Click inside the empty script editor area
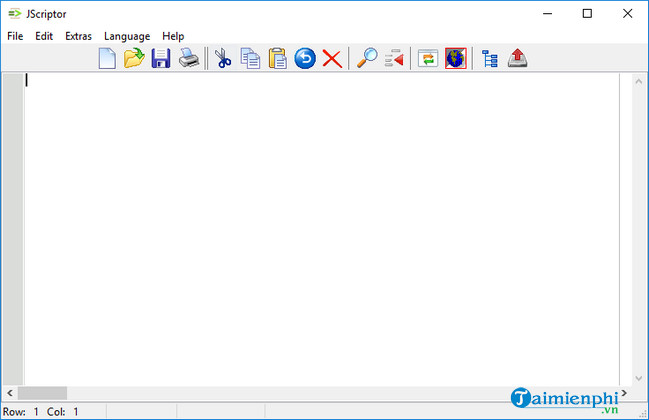649x420 pixels. click(x=320, y=230)
